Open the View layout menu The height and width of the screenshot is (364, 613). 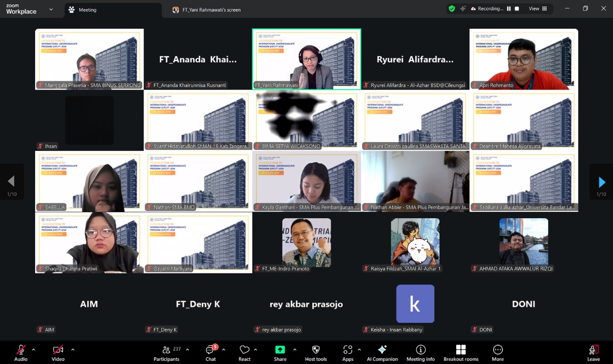point(538,9)
